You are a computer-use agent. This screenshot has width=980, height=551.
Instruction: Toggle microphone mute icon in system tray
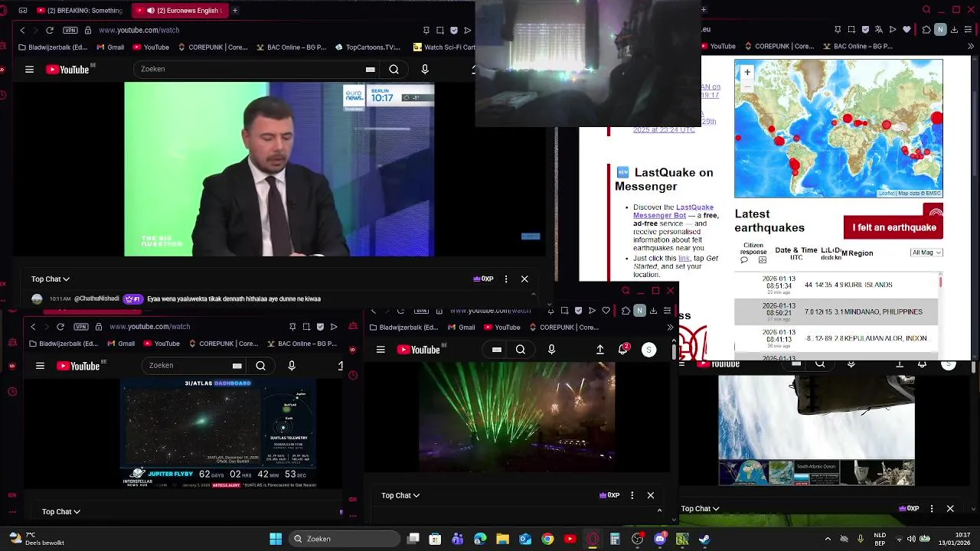tap(861, 539)
